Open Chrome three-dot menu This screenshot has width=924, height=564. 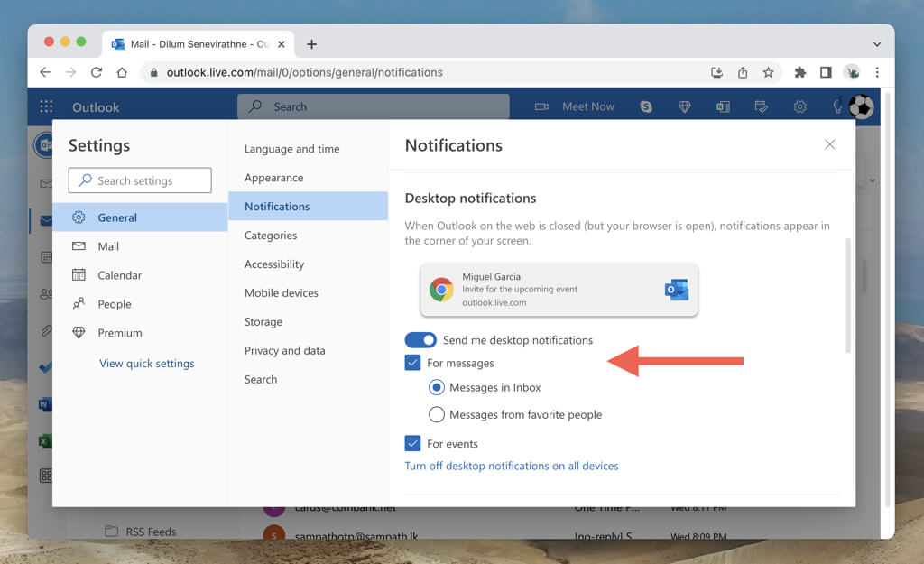[877, 72]
